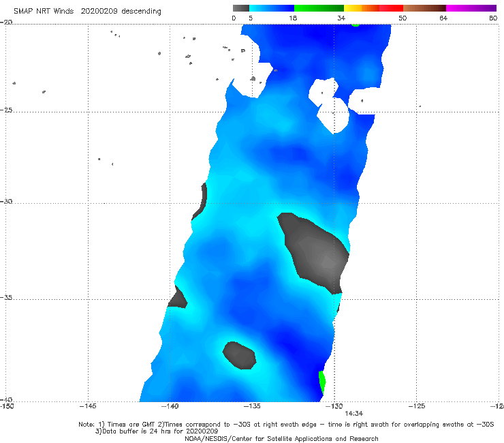Click the title 'SMAP NRT Winds 20200209 descending'
This screenshot has width=504, height=443.
click(87, 12)
